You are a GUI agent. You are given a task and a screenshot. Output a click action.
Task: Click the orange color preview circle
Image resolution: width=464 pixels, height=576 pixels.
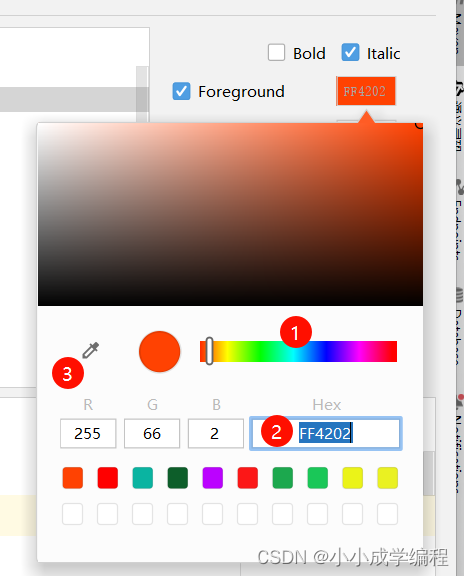[x=159, y=352]
